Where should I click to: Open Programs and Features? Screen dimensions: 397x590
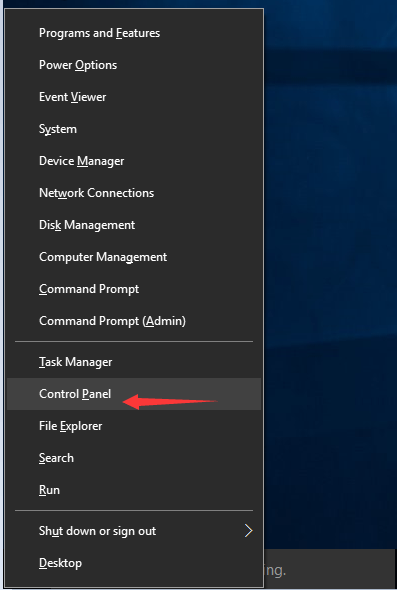pyautogui.click(x=134, y=33)
